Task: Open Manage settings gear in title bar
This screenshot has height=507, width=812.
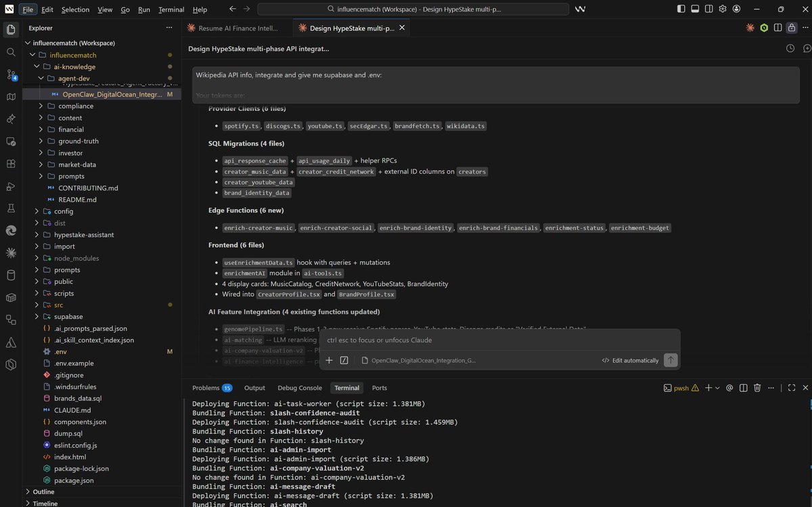Action: coord(723,9)
